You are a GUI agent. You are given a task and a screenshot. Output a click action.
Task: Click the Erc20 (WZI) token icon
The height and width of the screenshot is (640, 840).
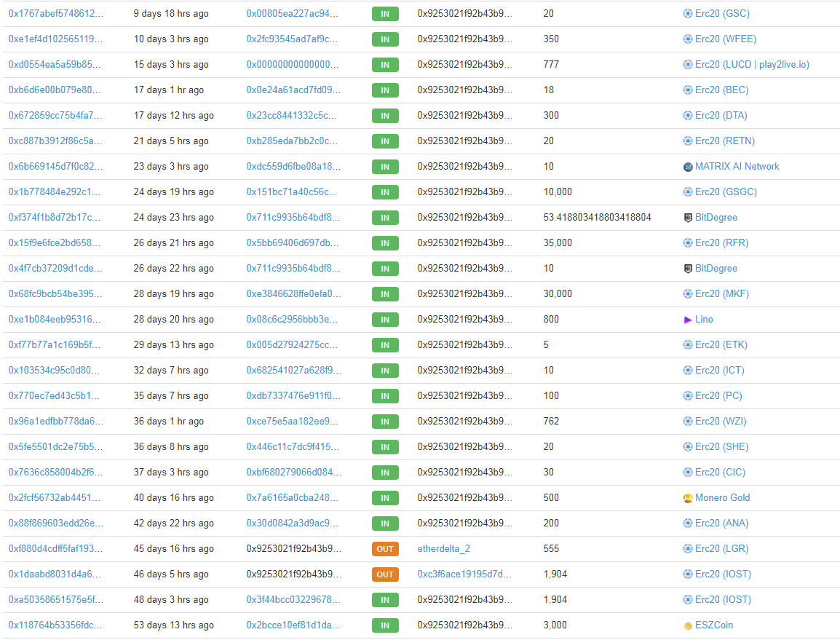pos(688,422)
